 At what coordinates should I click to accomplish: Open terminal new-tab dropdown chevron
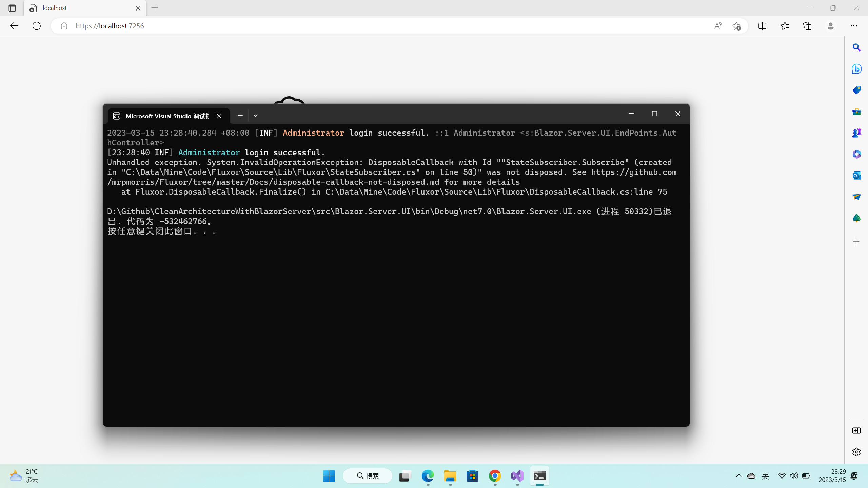(256, 116)
